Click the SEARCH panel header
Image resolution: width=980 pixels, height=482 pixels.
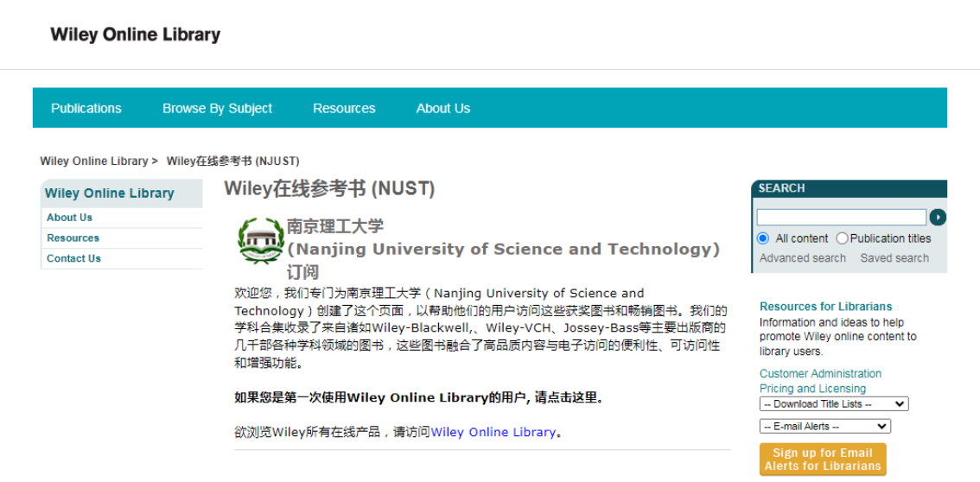[x=849, y=188]
